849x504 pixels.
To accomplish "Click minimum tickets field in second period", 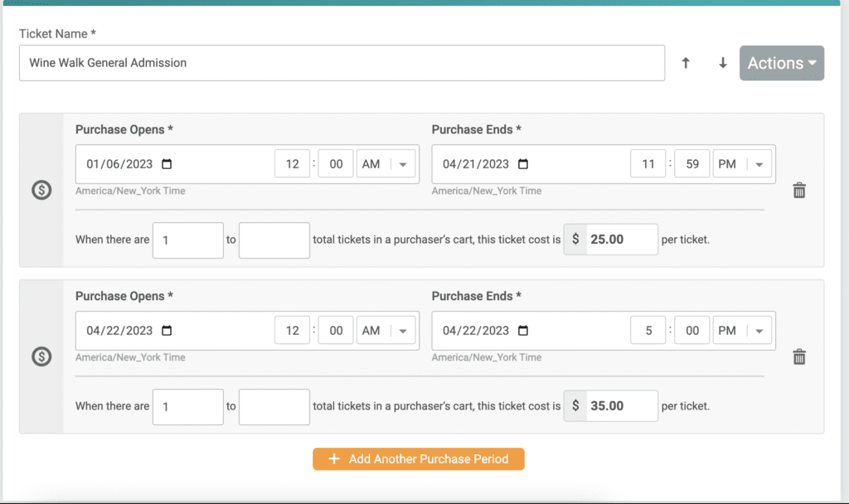I will pos(188,406).
